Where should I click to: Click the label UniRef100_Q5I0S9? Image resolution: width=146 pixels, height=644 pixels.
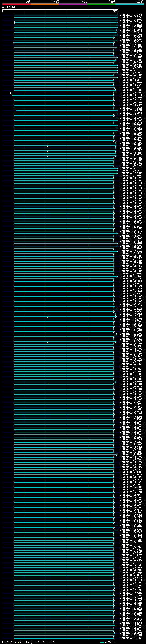point(131,163)
